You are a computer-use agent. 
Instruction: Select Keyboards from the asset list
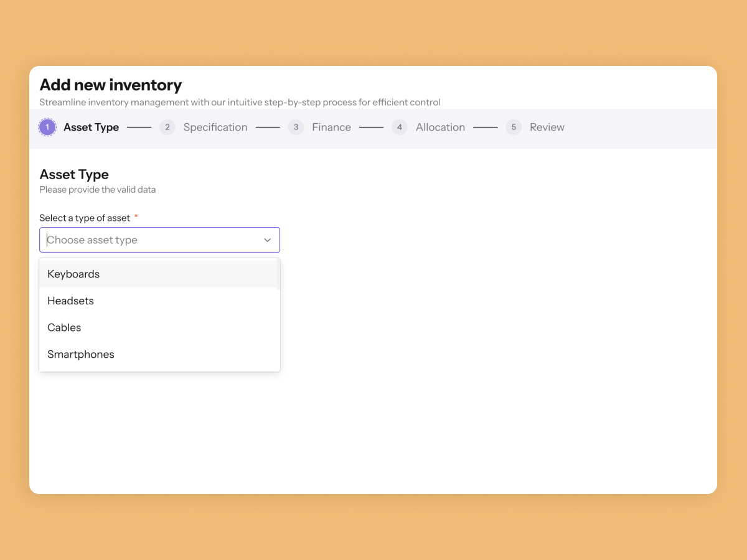coord(73,274)
